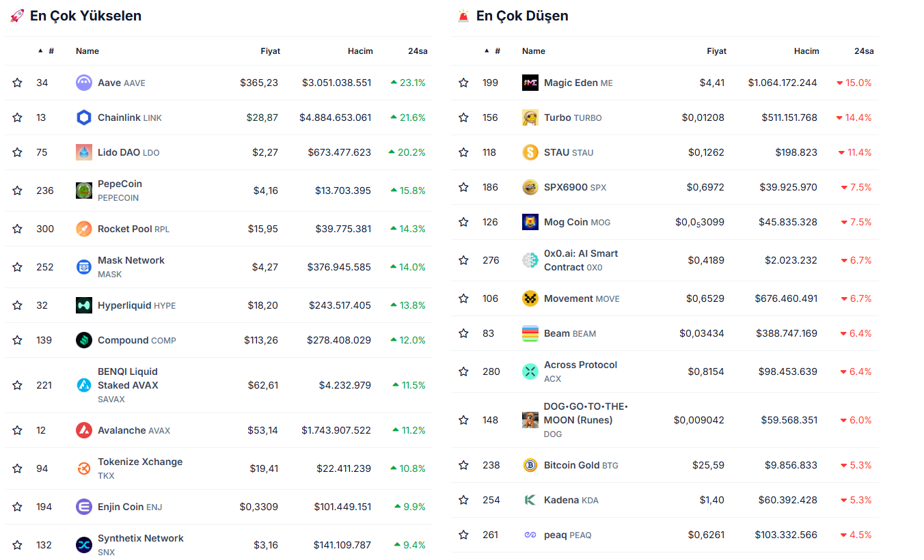Click the Aave coin logo icon
Viewport: 924px width, 560px height.
click(x=84, y=83)
